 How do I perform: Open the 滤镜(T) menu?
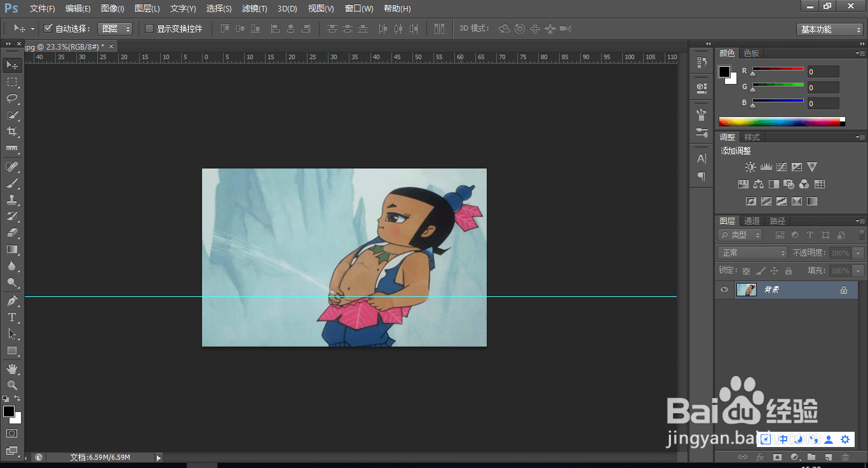[x=254, y=9]
